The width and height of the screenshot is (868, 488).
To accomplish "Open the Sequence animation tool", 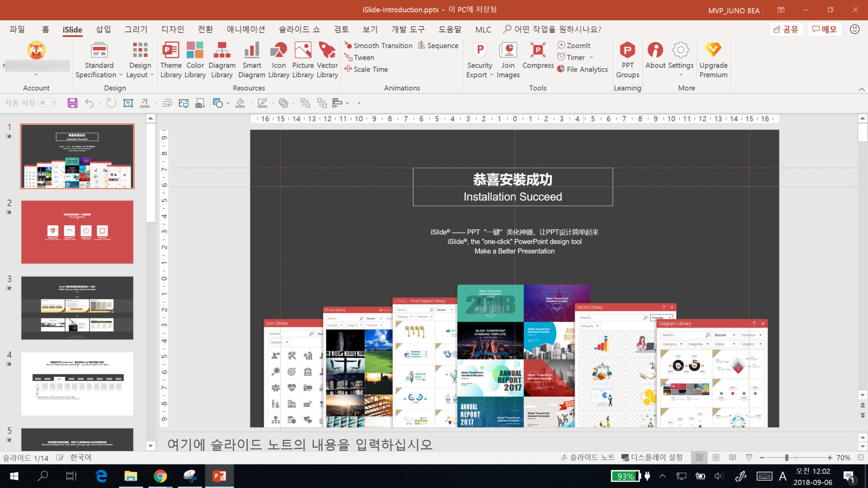I will tap(438, 46).
